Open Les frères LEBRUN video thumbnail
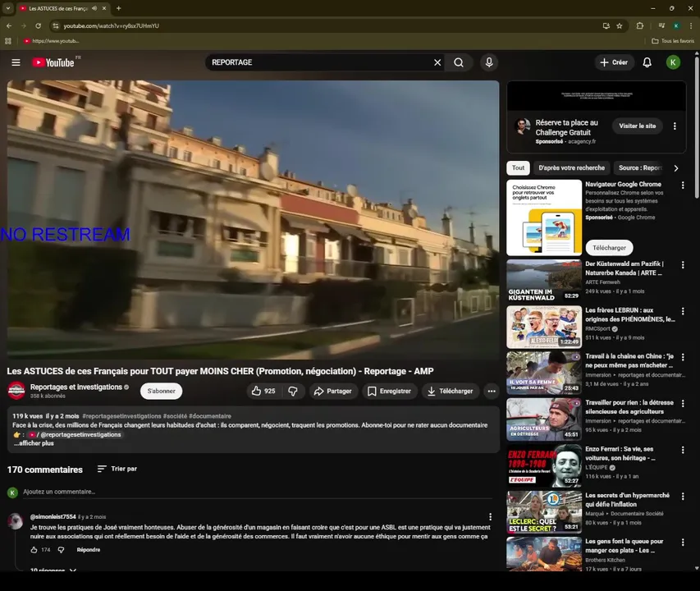The width and height of the screenshot is (700, 591). pos(544,328)
